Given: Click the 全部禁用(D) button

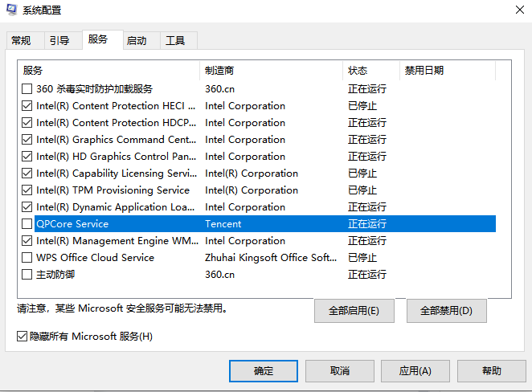Looking at the screenshot, I should (x=445, y=310).
